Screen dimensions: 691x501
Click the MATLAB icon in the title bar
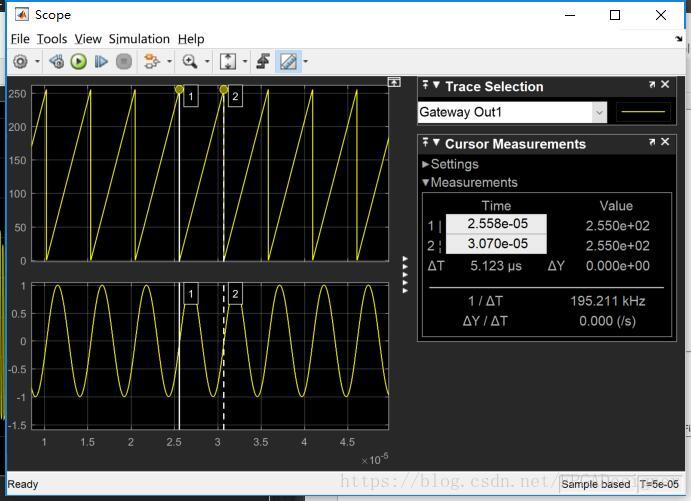coord(22,15)
